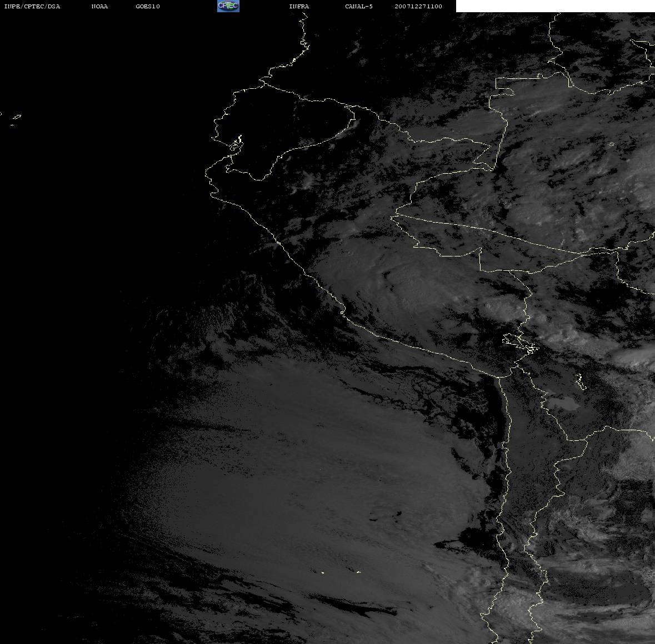Click the gray Salar de Uyuni patch
The width and height of the screenshot is (655, 644).
point(562,404)
